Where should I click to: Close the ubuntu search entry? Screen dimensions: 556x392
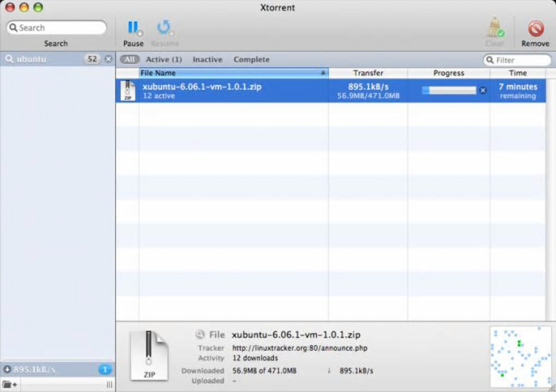(x=108, y=59)
